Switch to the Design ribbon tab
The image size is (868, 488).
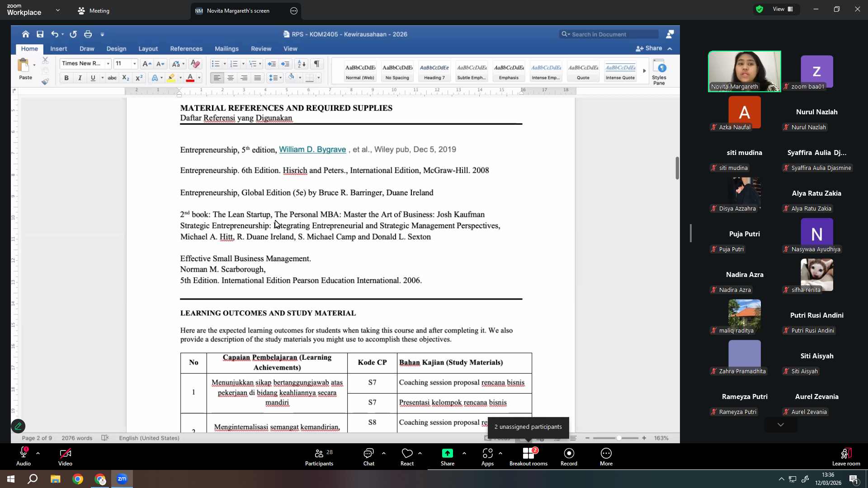point(116,49)
